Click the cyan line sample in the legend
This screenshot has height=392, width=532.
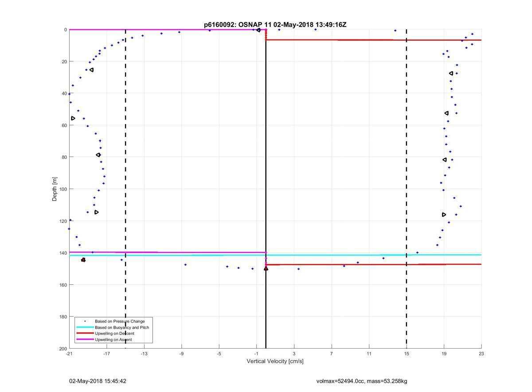click(85, 327)
